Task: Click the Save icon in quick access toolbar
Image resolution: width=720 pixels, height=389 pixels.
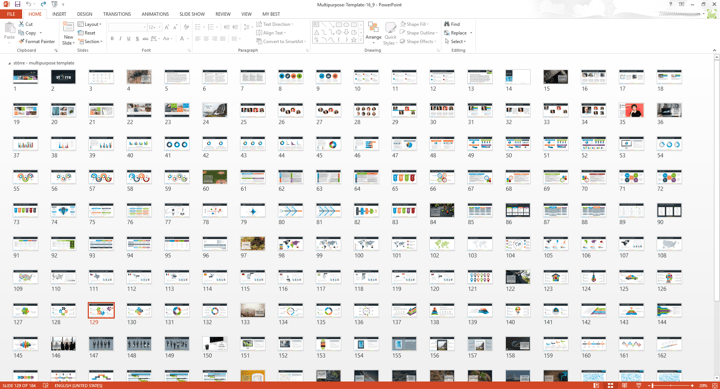Action: click(17, 4)
